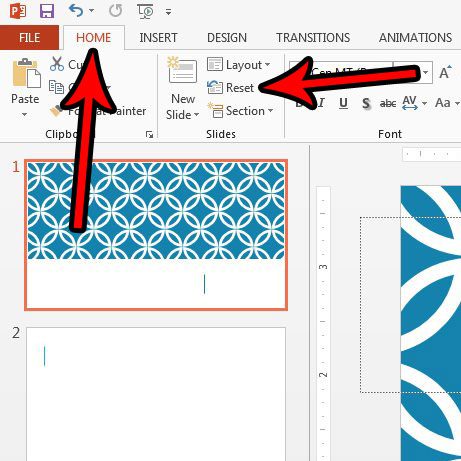This screenshot has height=461, width=461.
Task: Customize the Quick Access Toolbar
Action: pos(169,12)
